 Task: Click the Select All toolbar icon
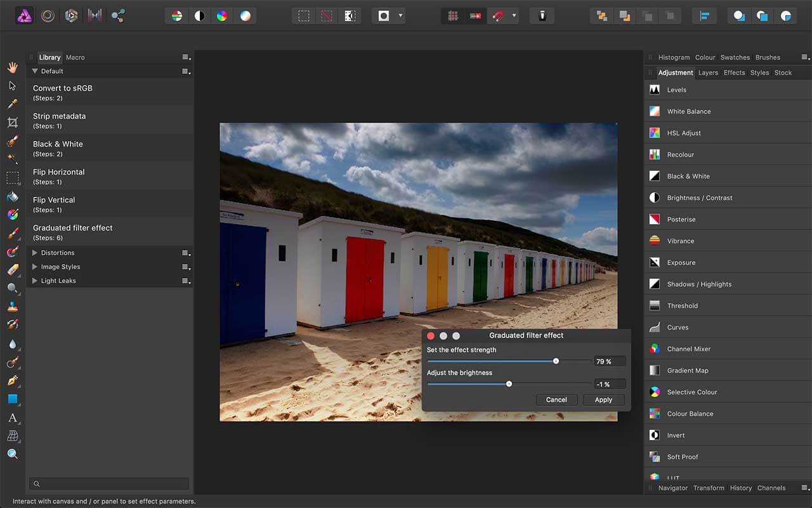click(x=304, y=16)
